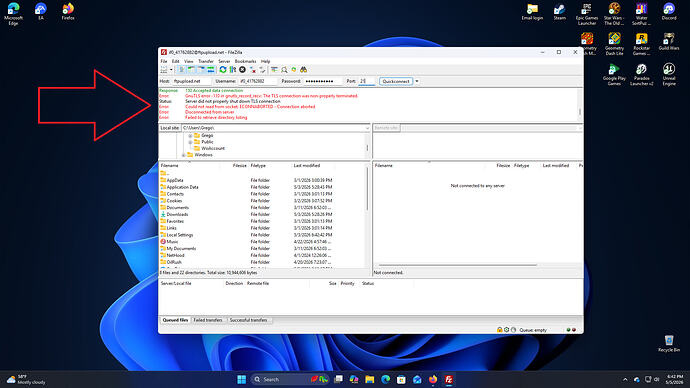
Task: Click the black Cancel operation icon
Action: pyautogui.click(x=242, y=70)
